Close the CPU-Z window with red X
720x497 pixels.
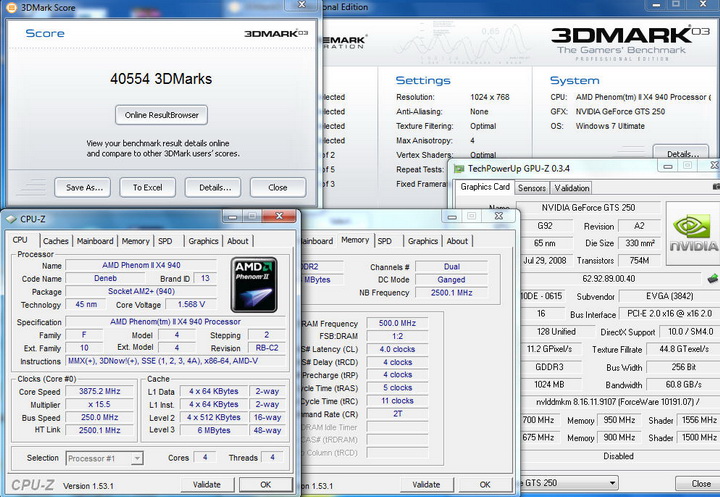(x=279, y=216)
